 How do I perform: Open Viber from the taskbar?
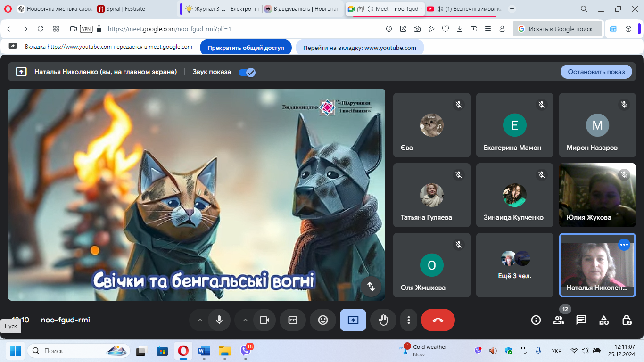[246, 351]
